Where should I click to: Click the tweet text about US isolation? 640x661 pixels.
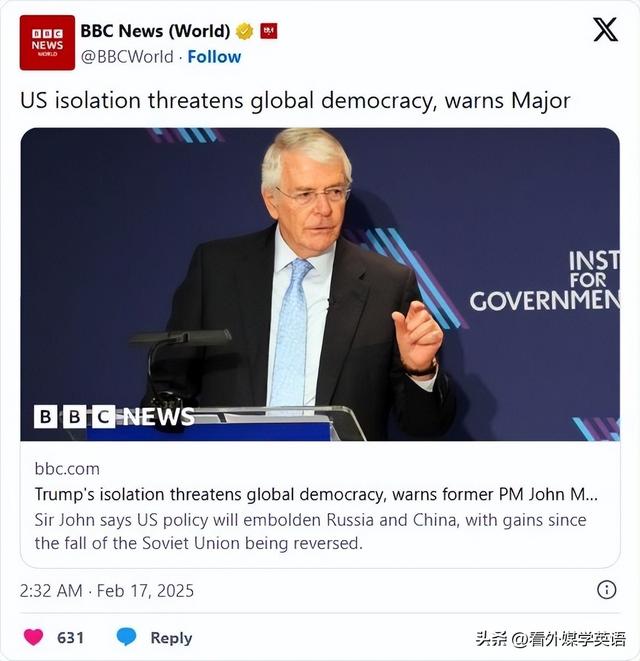(x=295, y=101)
